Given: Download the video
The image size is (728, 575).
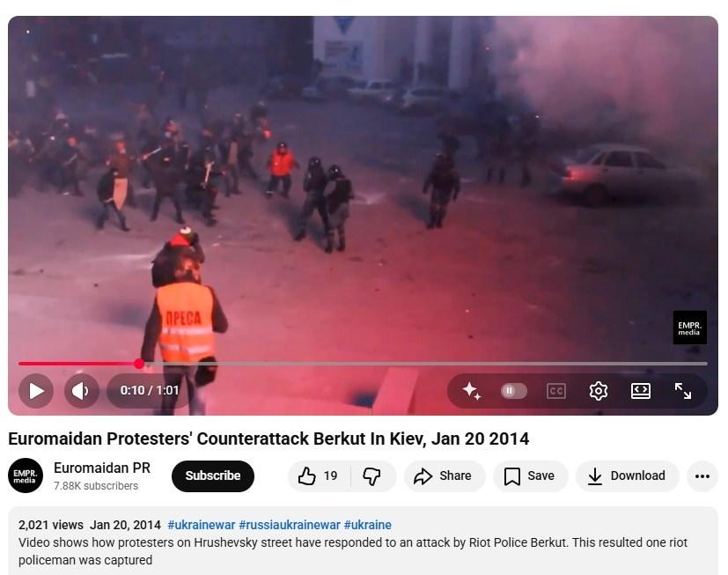Looking at the screenshot, I should (x=628, y=475).
